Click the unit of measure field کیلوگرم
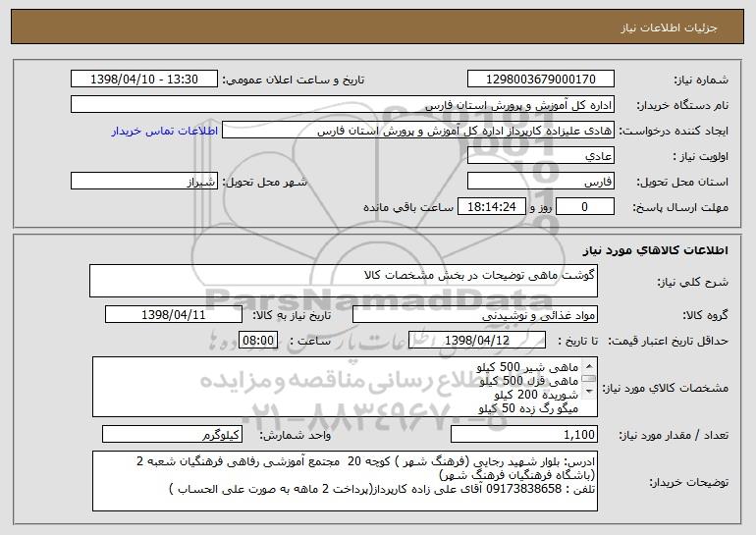 172,435
